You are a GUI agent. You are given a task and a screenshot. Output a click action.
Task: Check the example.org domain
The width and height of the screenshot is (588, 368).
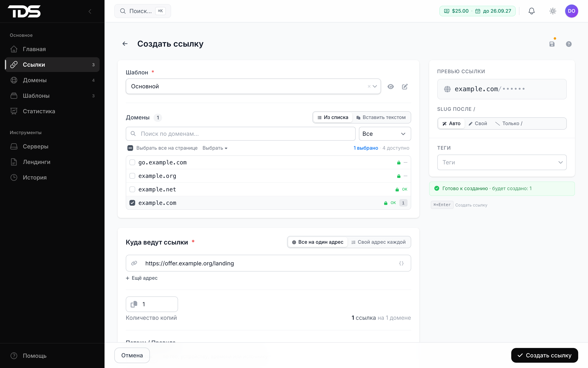(x=132, y=176)
